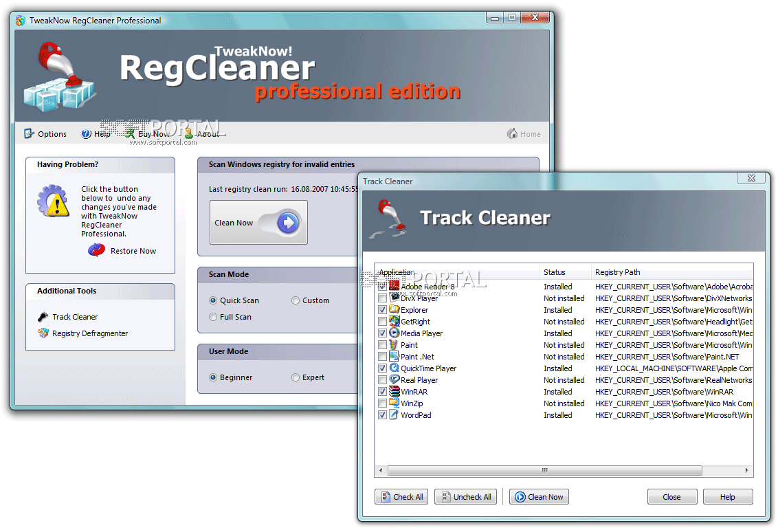This screenshot has height=532, width=778.
Task: Click the Home house icon
Action: [x=512, y=133]
